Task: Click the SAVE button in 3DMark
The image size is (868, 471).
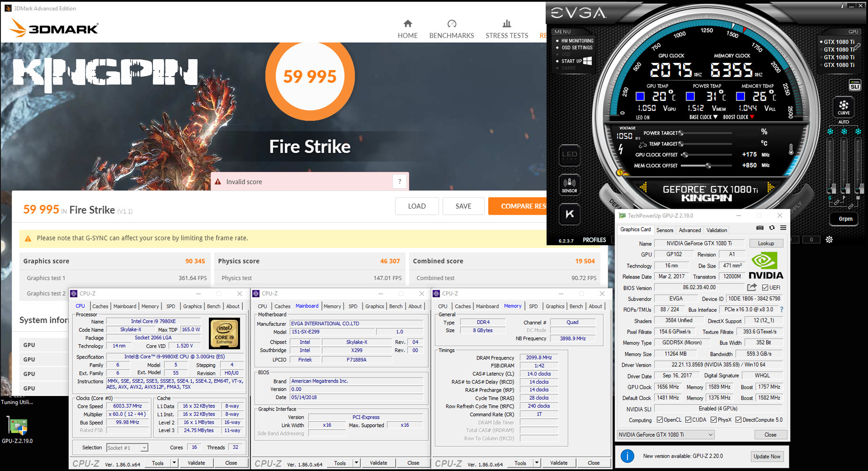Action: (463, 206)
